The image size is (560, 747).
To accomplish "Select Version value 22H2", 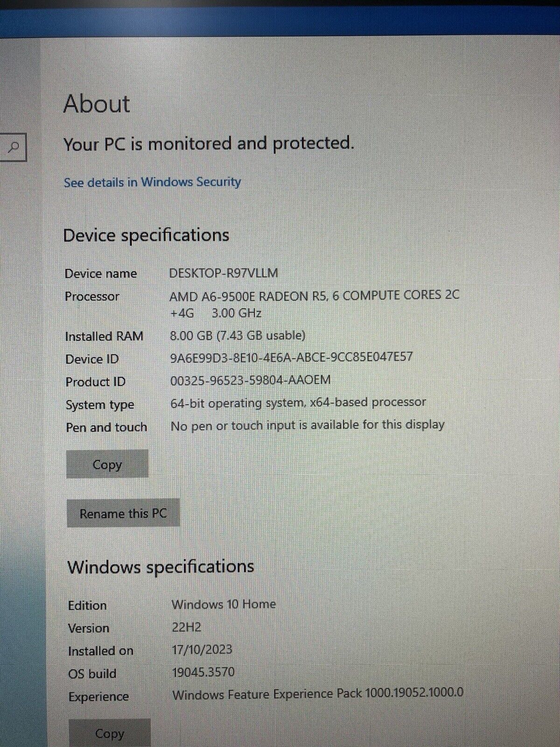I will 187,627.
